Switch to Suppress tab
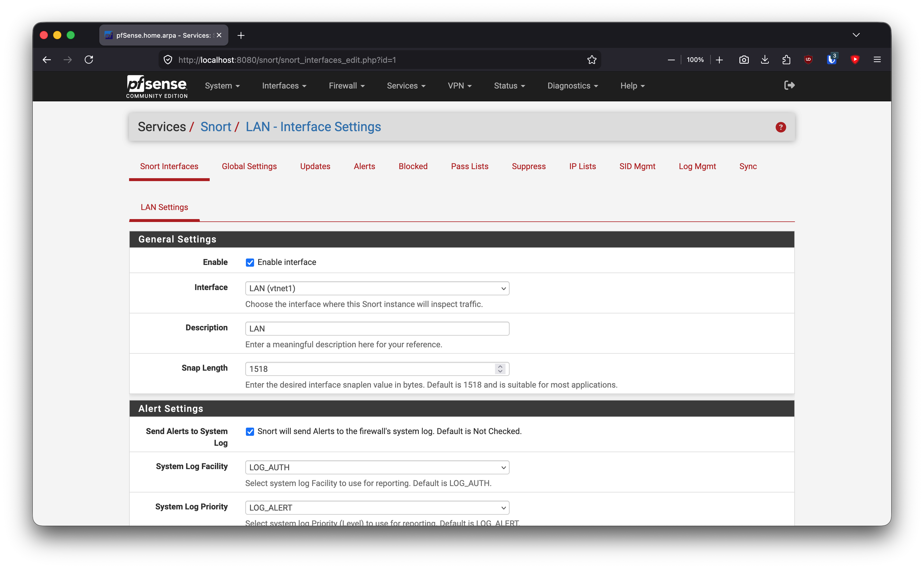This screenshot has width=924, height=569. pos(529,167)
